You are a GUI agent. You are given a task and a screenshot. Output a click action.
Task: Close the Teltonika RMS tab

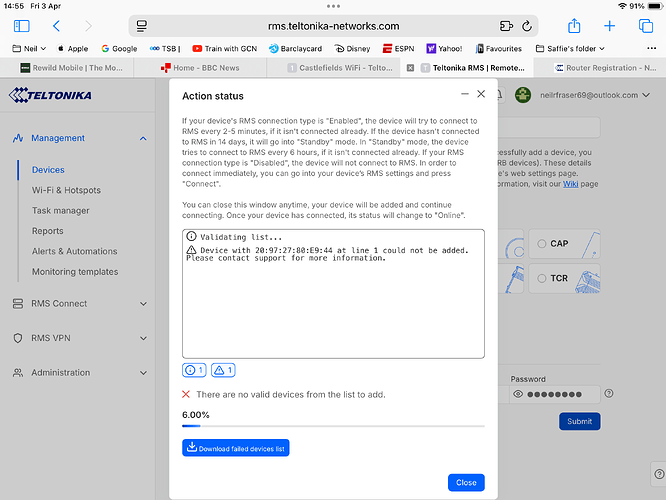(x=410, y=68)
